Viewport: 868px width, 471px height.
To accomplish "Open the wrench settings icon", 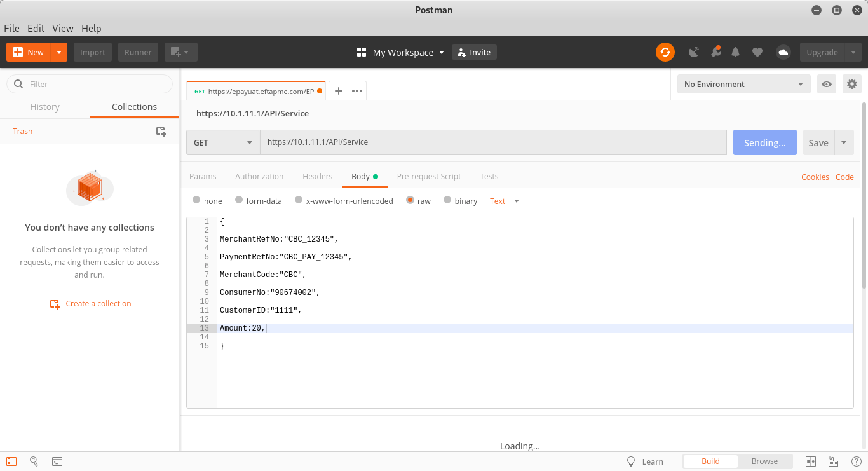I will tap(715, 51).
